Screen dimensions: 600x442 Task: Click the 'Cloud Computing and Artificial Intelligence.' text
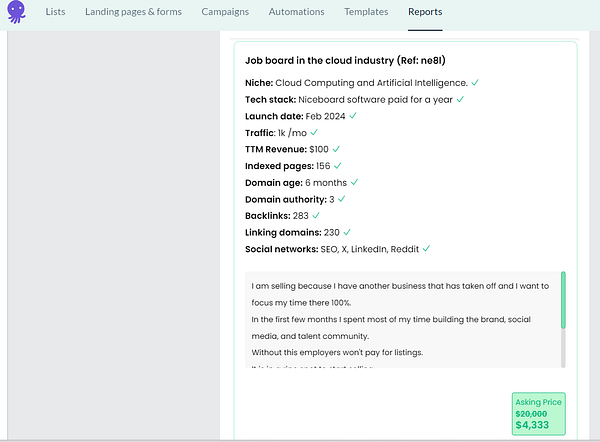click(372, 83)
